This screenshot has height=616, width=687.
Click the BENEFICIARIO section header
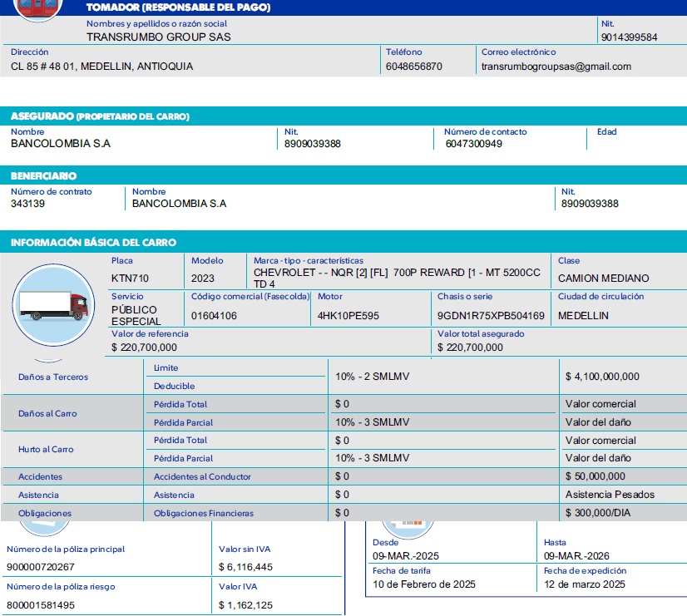coord(43,176)
